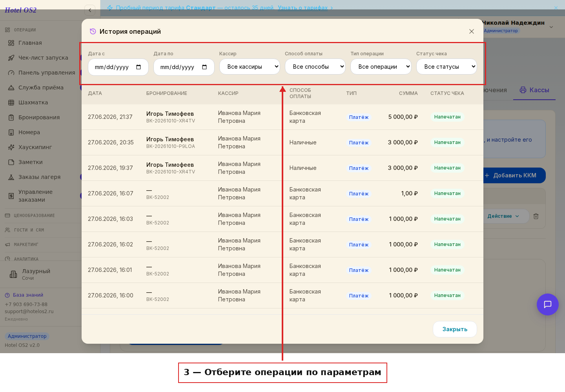Click the Сумма column header
The image size is (565, 392).
click(x=408, y=93)
